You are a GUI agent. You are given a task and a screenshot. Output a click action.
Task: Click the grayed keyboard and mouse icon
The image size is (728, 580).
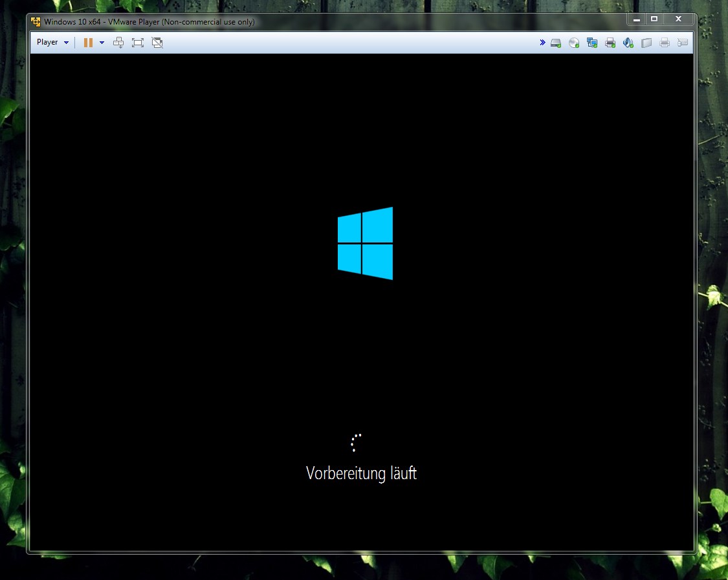click(683, 43)
